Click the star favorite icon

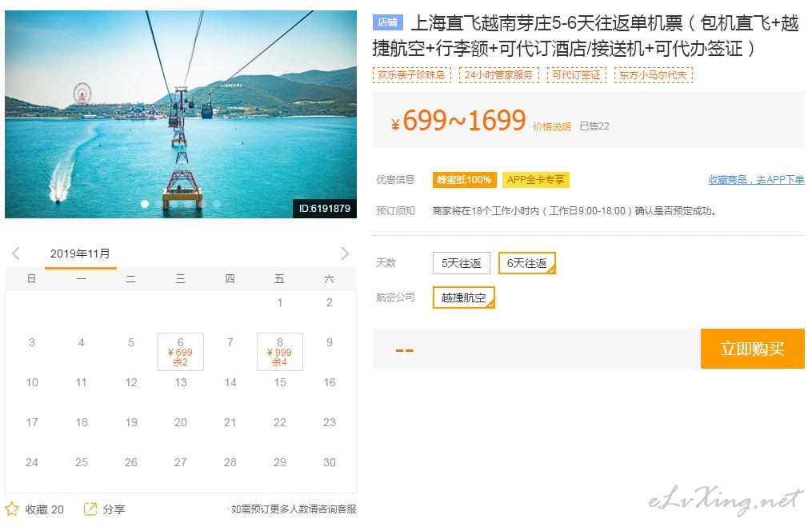click(12, 509)
